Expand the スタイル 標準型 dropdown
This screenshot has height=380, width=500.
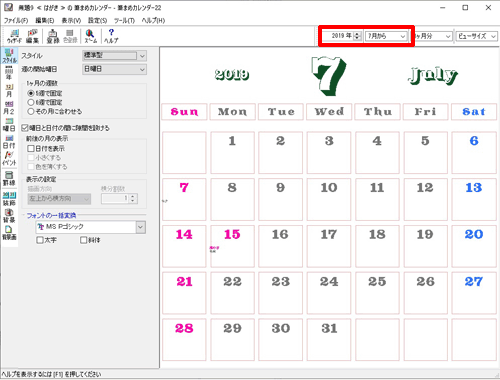coord(114,56)
